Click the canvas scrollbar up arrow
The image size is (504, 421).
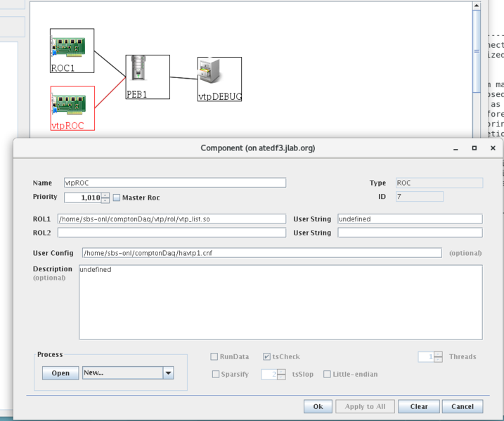pyautogui.click(x=477, y=6)
